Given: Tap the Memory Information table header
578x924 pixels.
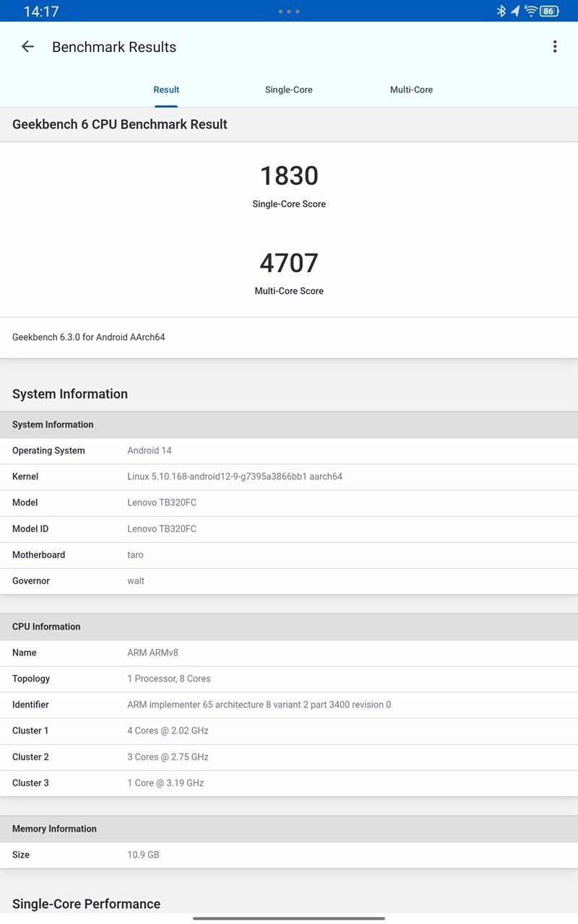Looking at the screenshot, I should tap(289, 829).
